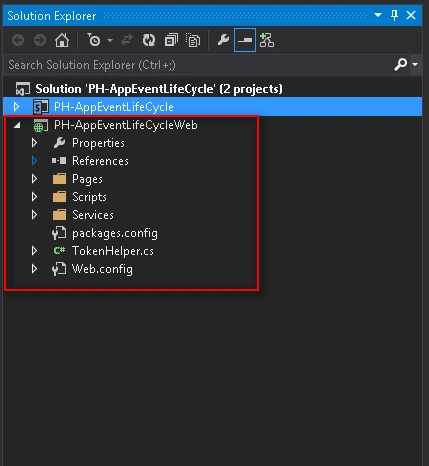
Task: Click the View Class Diagram icon
Action: 267,40
